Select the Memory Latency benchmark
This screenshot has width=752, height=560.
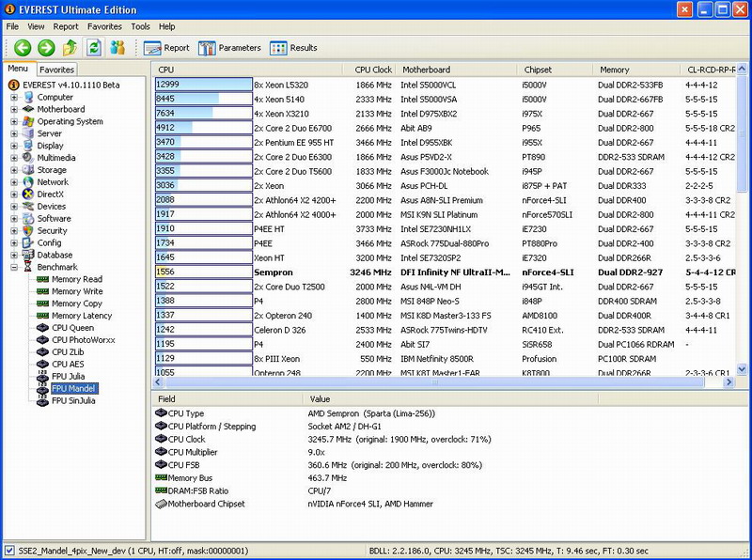click(x=82, y=316)
